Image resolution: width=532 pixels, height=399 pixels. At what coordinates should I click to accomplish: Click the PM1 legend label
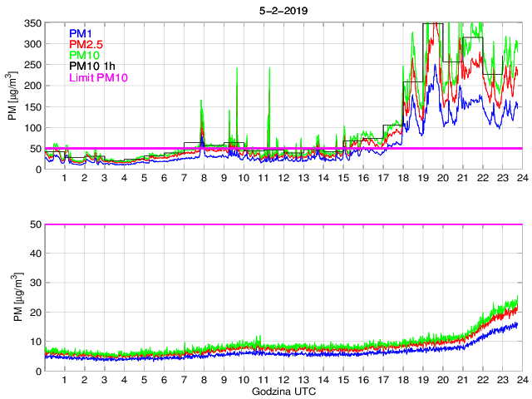click(81, 32)
